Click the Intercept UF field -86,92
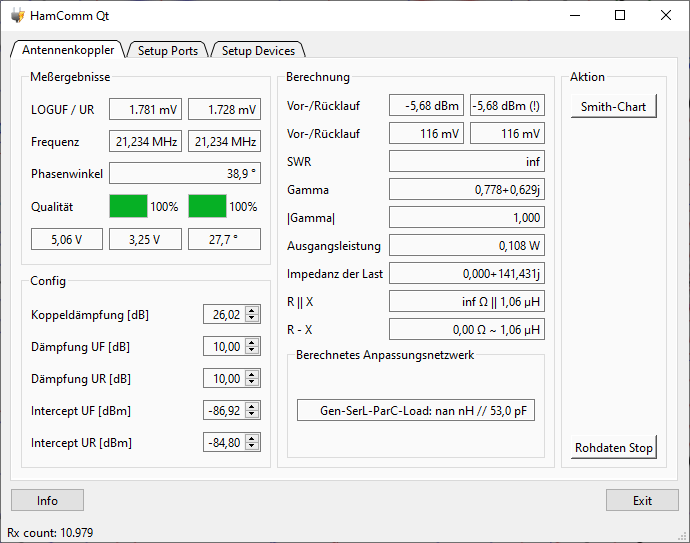 224,411
